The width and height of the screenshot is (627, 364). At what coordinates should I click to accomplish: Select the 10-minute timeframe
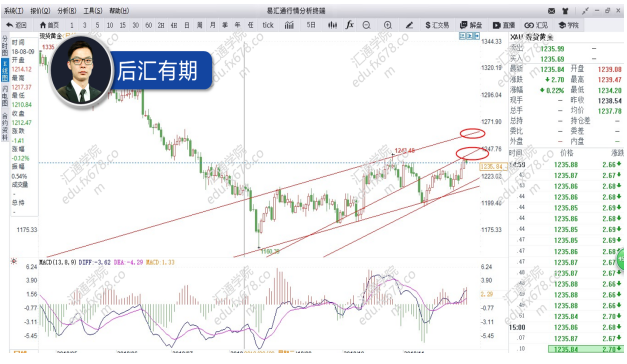click(x=110, y=25)
